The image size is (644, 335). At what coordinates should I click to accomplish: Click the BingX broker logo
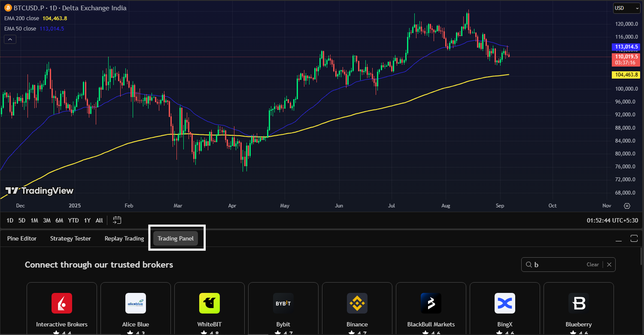click(x=504, y=303)
